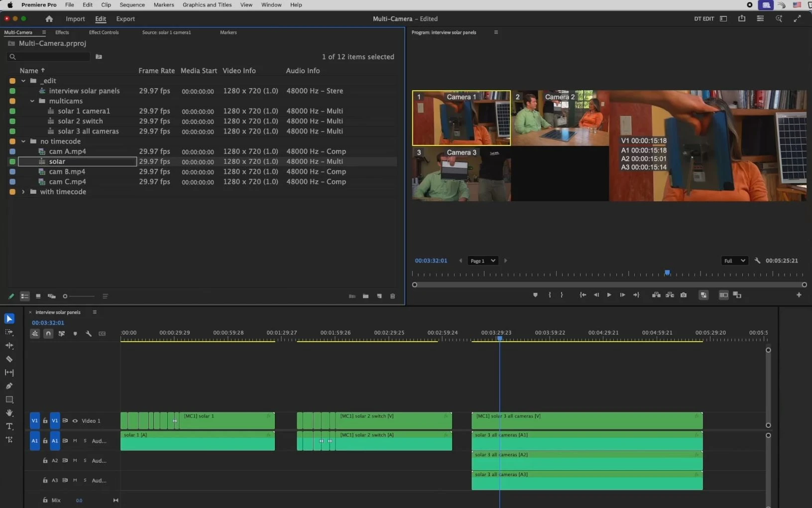The image size is (812, 508).
Task: Select the Hand tool
Action: (x=9, y=413)
